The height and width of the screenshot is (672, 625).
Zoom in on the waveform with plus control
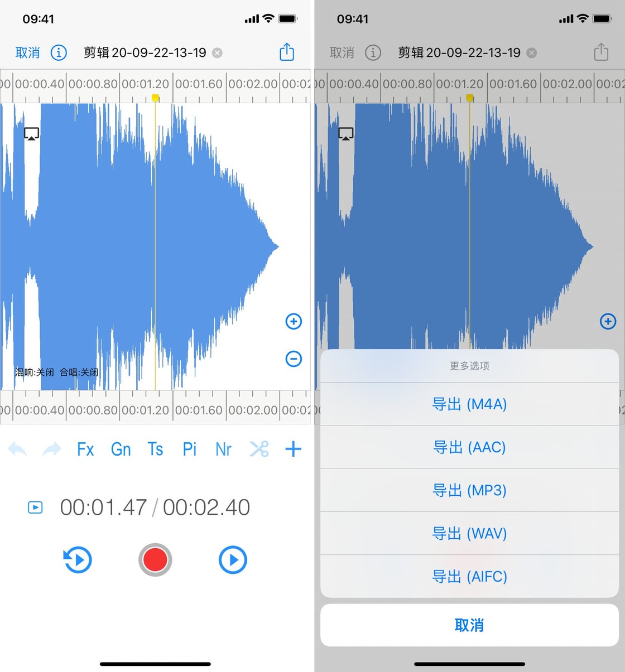(294, 321)
